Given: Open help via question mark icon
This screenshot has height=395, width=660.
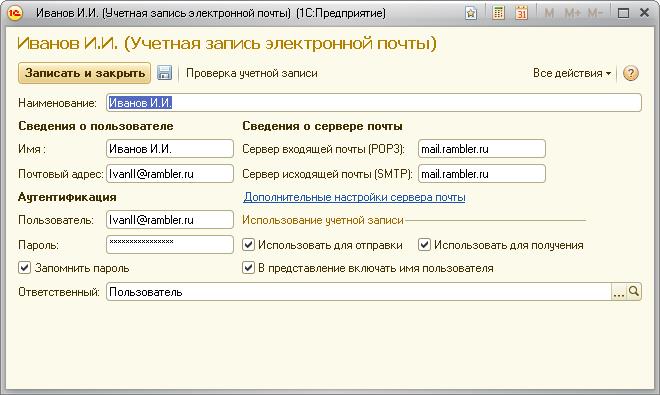Looking at the screenshot, I should click(x=631, y=73).
